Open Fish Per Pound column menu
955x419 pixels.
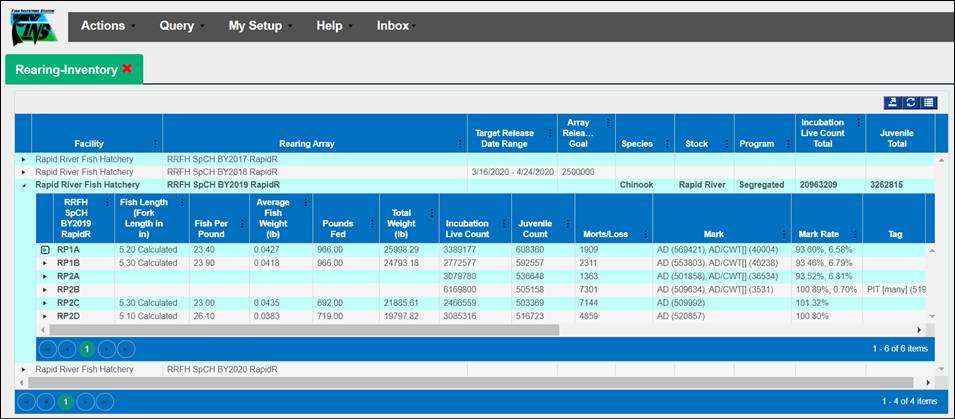click(242, 223)
